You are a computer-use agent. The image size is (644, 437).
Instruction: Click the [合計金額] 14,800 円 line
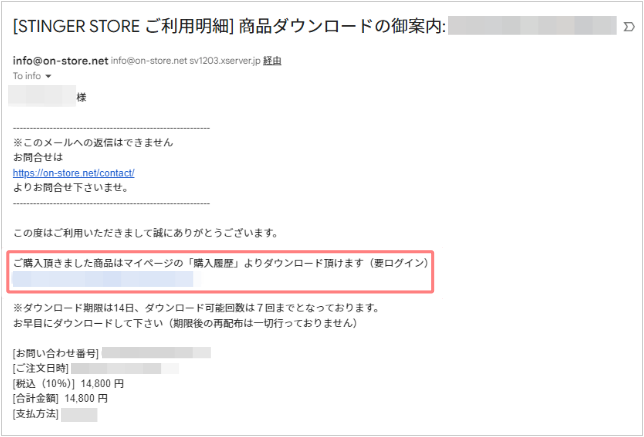click(x=60, y=398)
